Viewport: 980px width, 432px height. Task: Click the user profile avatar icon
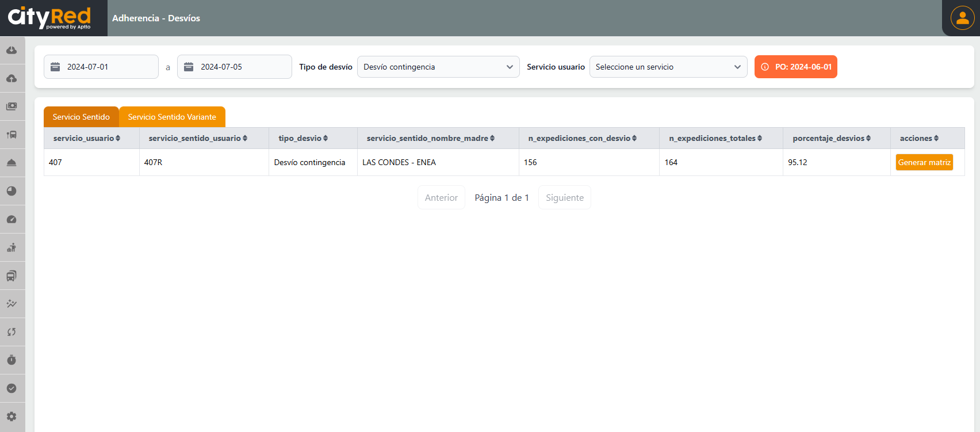962,18
